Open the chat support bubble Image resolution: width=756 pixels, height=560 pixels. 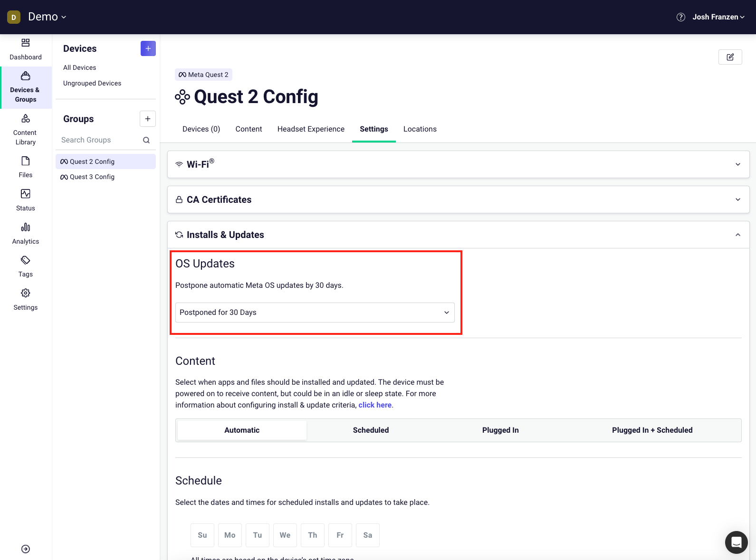pos(737,542)
